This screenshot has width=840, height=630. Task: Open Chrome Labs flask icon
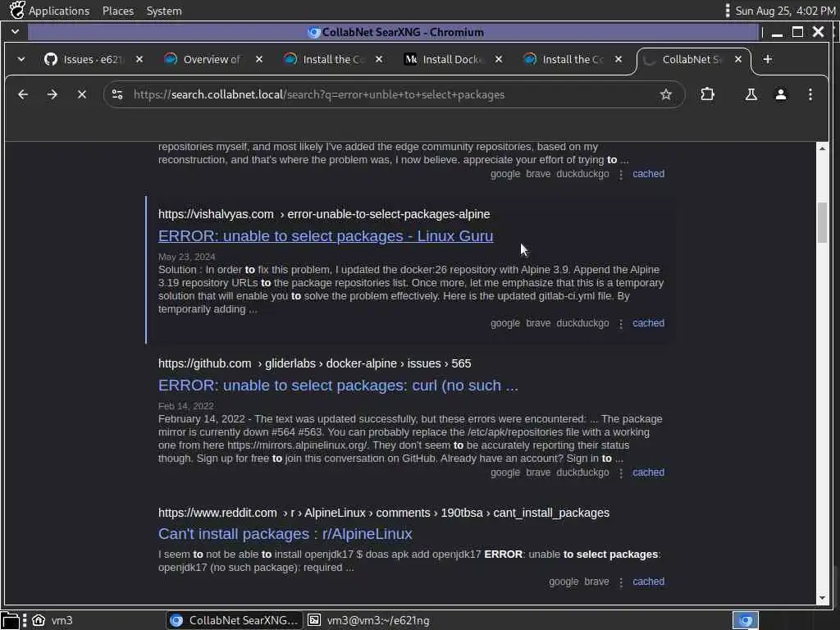[x=751, y=94]
